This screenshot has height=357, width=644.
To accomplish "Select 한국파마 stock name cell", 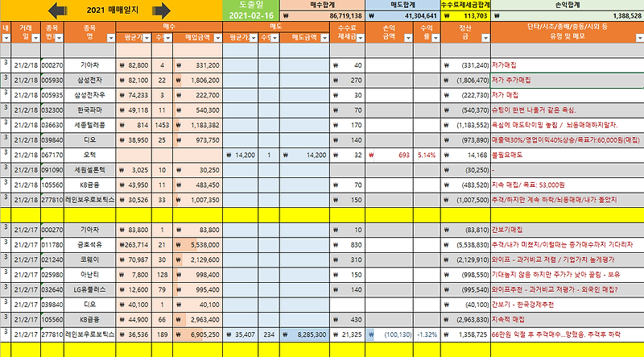I will point(90,110).
